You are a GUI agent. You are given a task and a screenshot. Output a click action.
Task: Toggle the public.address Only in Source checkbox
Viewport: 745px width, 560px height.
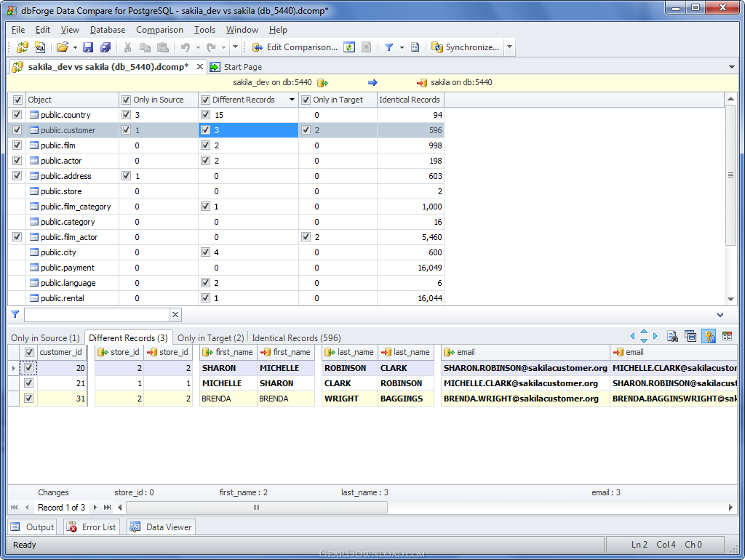[x=126, y=176]
